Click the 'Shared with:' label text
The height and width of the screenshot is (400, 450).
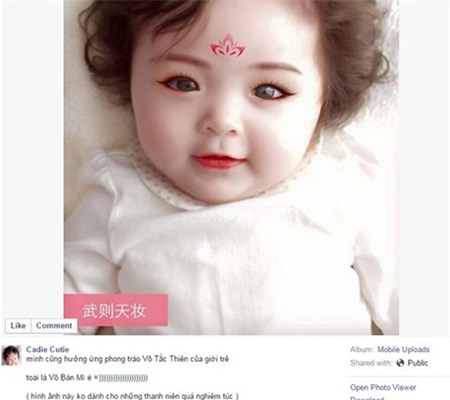click(371, 363)
